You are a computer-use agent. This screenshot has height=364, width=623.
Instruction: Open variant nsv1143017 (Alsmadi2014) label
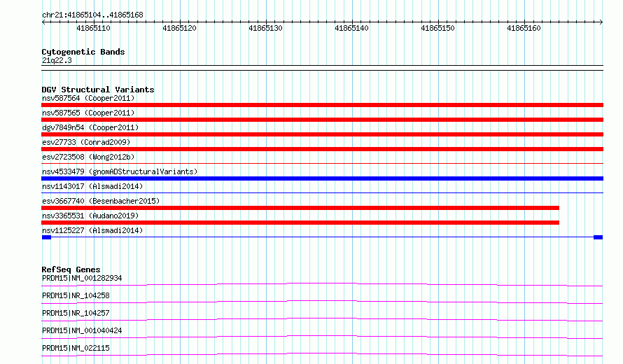click(92, 186)
